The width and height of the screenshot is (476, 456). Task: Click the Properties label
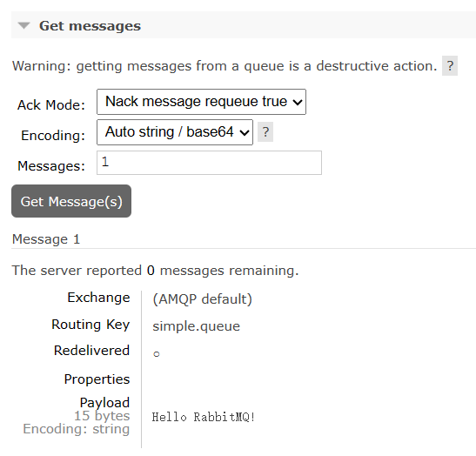tap(97, 379)
